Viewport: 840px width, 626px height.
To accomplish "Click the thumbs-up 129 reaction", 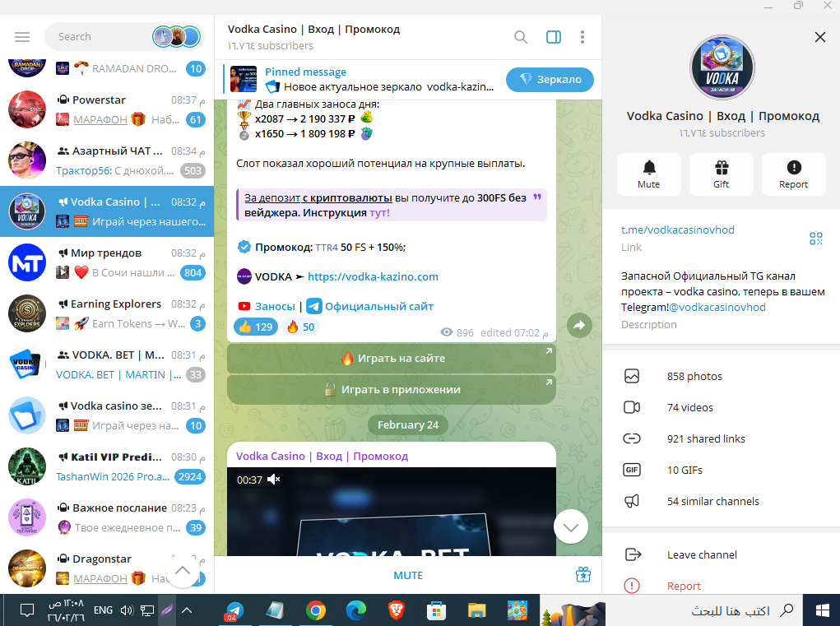I will point(256,327).
